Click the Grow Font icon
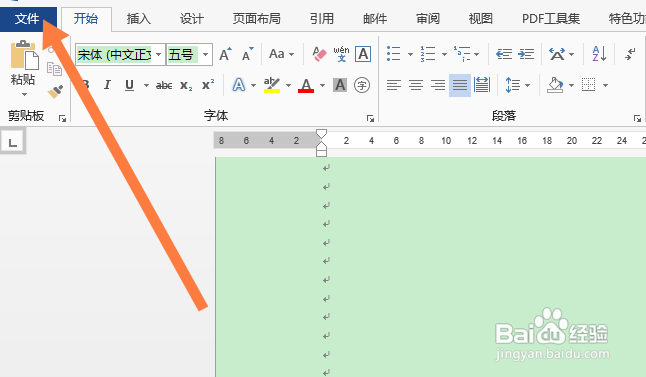 (225, 54)
